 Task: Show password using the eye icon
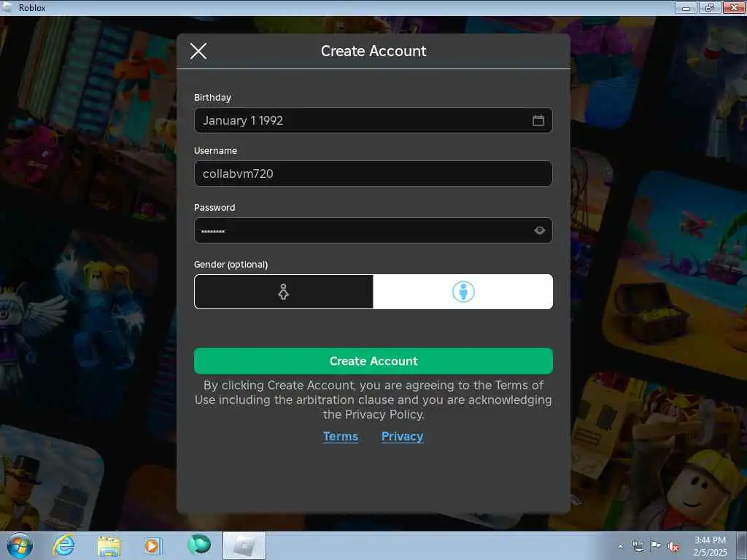tap(539, 230)
